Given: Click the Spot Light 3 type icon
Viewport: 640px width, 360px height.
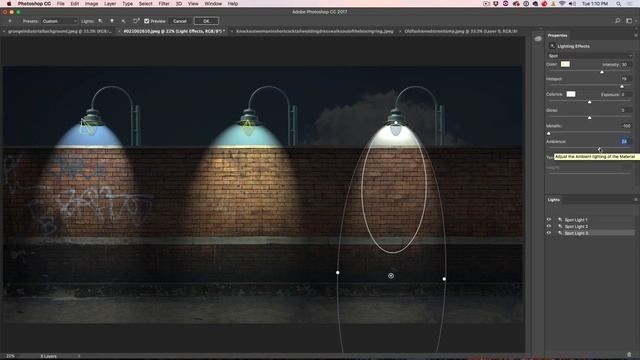Looking at the screenshot, I should (560, 233).
